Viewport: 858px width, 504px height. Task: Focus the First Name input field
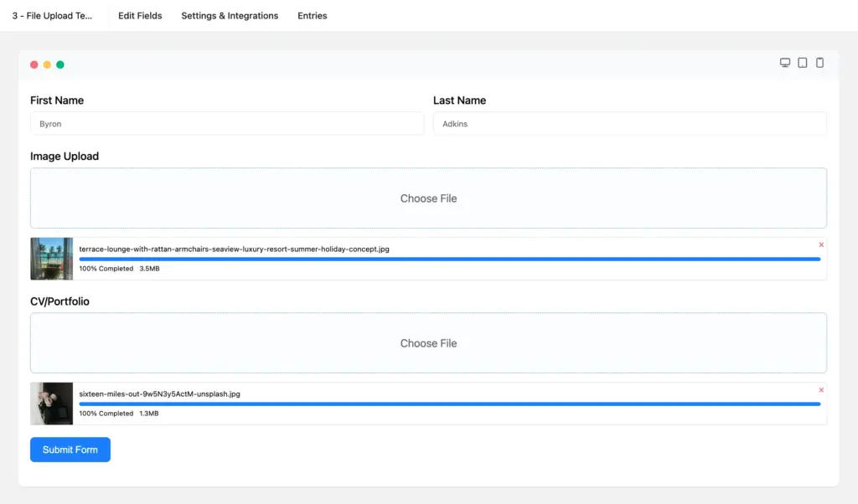pyautogui.click(x=227, y=123)
